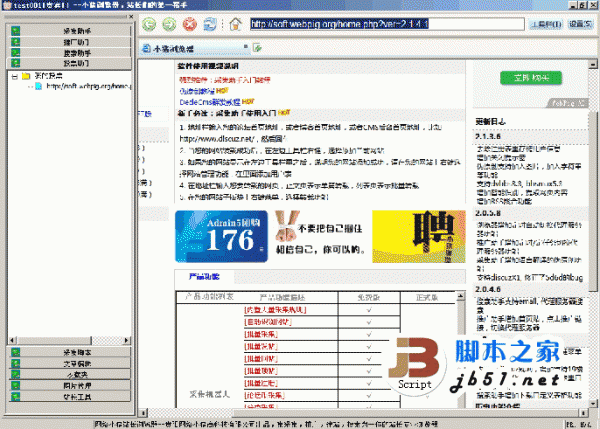Click the 2.0.4.6 version heading in the changelog
This screenshot has width=600, height=429.
(488, 289)
